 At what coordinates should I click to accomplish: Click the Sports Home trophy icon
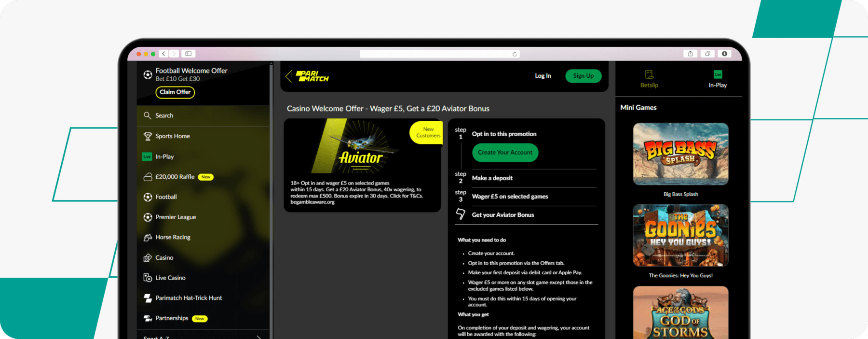(148, 136)
